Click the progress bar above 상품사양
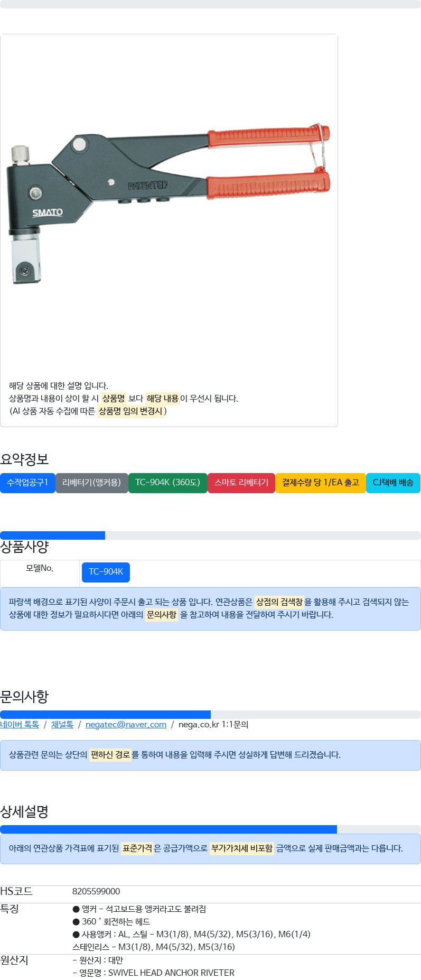Image resolution: width=421 pixels, height=980 pixels. pos(210,535)
